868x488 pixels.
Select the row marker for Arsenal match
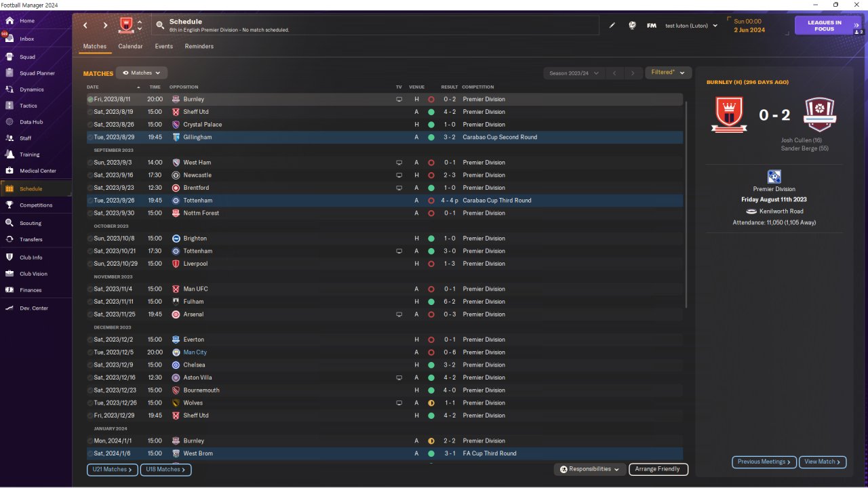[90, 314]
